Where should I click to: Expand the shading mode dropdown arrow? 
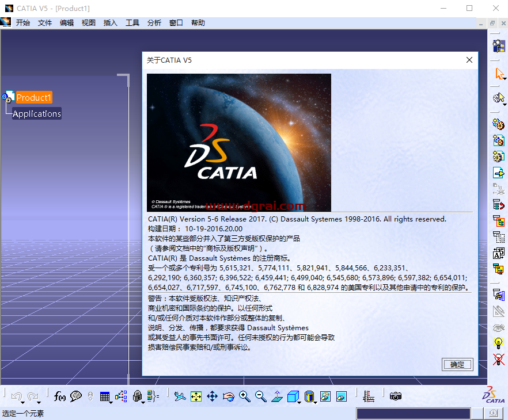[x=315, y=403]
